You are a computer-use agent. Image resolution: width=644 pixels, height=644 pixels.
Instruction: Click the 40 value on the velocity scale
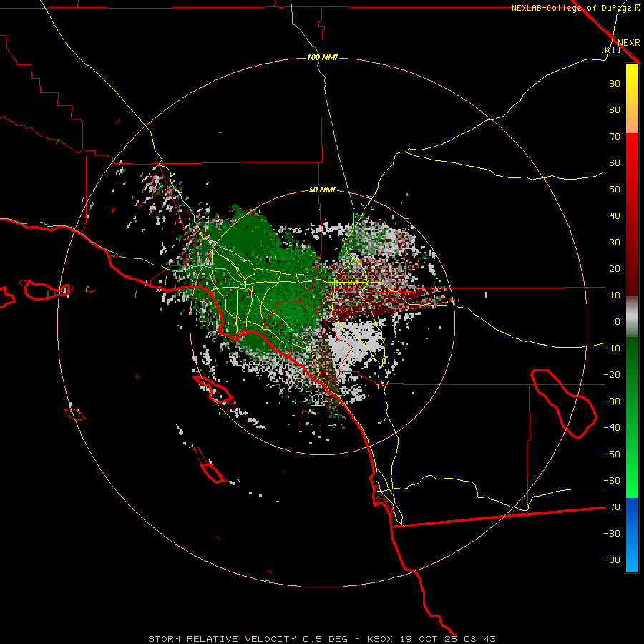click(615, 216)
